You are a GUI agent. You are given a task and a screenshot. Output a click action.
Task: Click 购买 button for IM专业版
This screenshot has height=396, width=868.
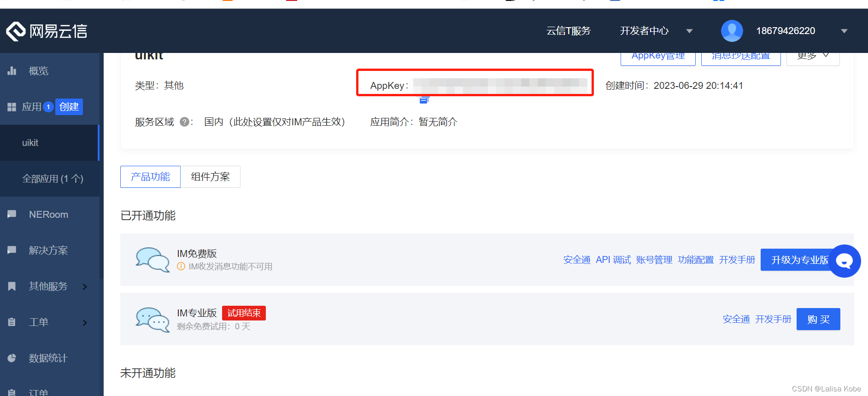tap(818, 319)
